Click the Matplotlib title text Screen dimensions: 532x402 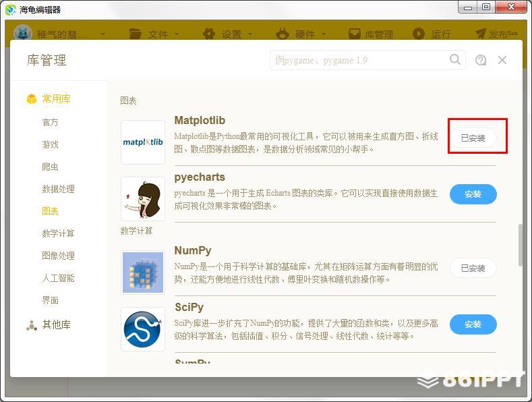pyautogui.click(x=200, y=120)
